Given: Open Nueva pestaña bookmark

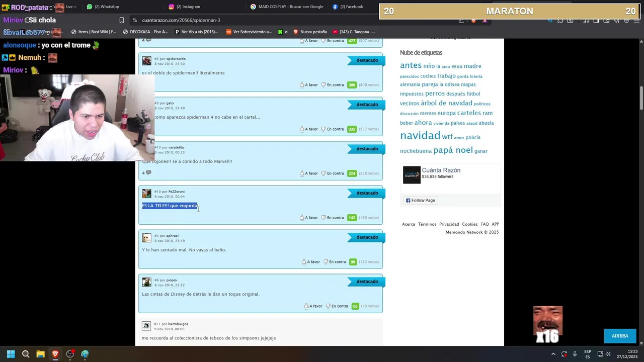Looking at the screenshot, I should click(310, 32).
